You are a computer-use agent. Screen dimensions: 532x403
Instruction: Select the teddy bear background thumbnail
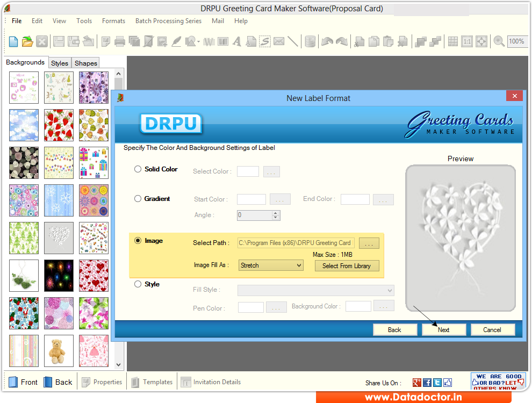pyautogui.click(x=59, y=351)
